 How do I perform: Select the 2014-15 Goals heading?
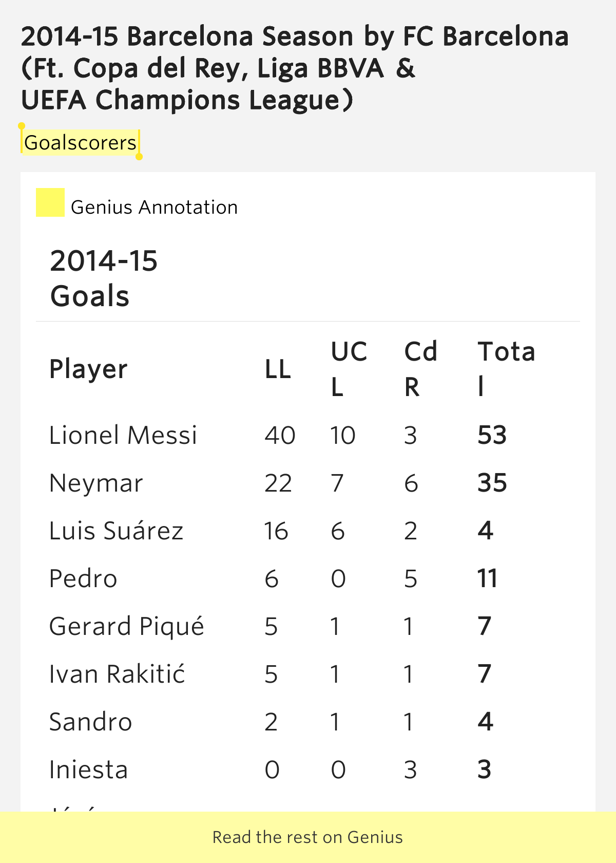[104, 278]
